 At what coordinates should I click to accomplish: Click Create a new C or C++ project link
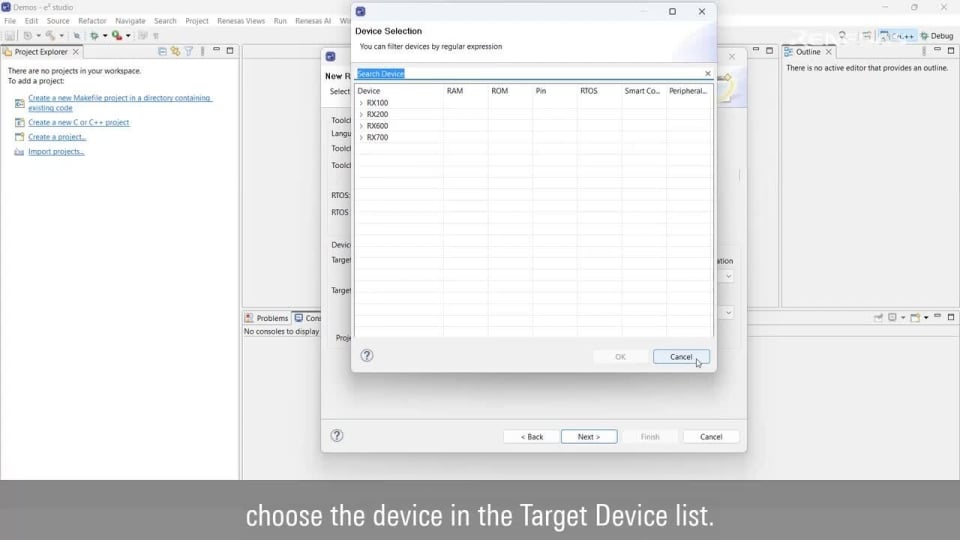[x=78, y=122]
